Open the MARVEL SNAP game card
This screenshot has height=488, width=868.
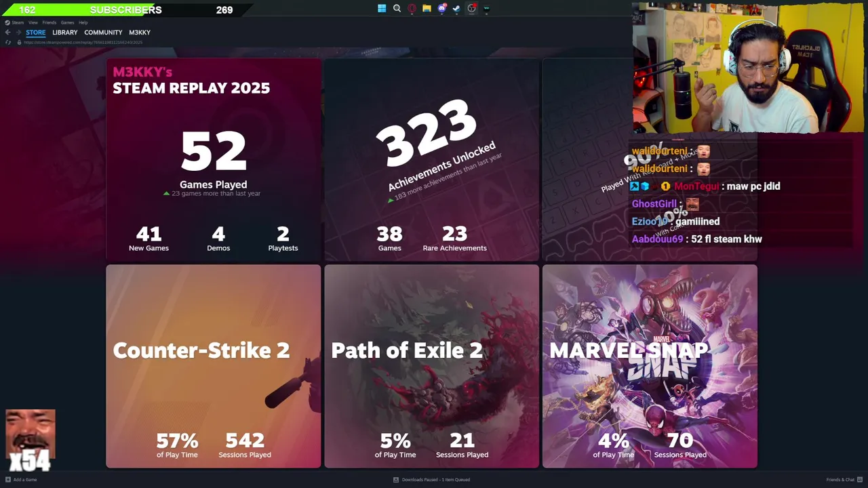click(650, 366)
